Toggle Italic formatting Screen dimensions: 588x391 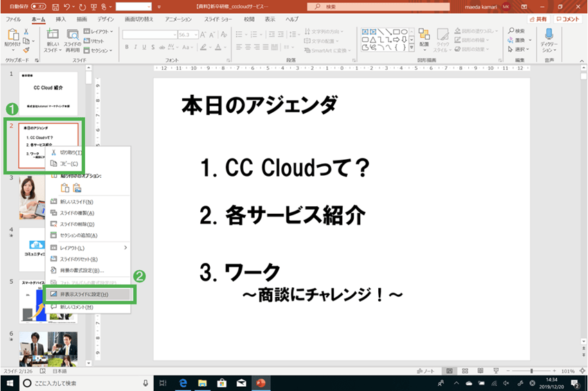135,47
